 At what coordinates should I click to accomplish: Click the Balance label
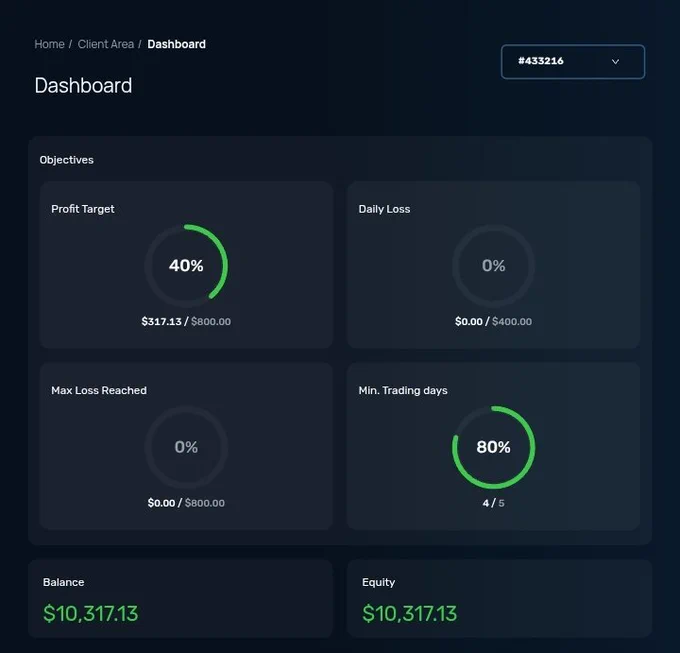[63, 582]
